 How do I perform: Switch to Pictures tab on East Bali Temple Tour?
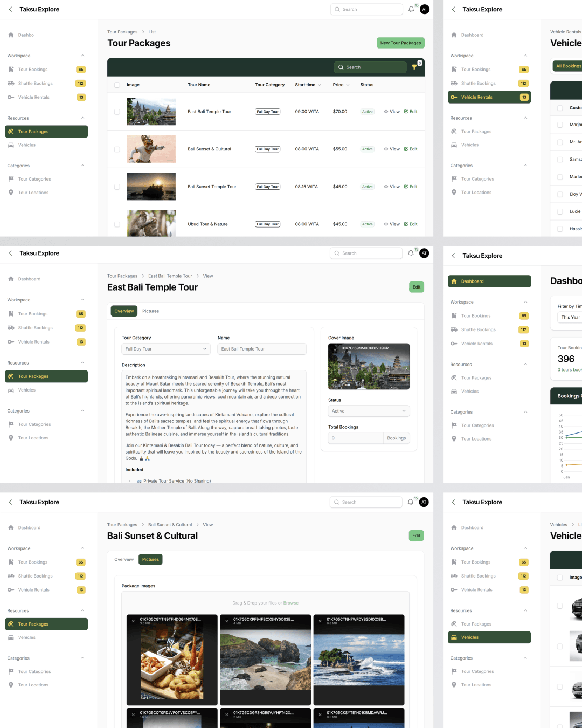click(x=151, y=311)
